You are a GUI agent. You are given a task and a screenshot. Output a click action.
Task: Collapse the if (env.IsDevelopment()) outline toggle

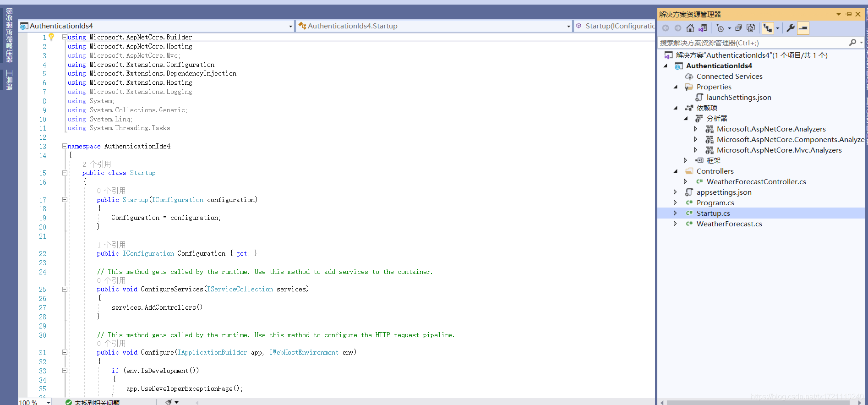pos(65,371)
